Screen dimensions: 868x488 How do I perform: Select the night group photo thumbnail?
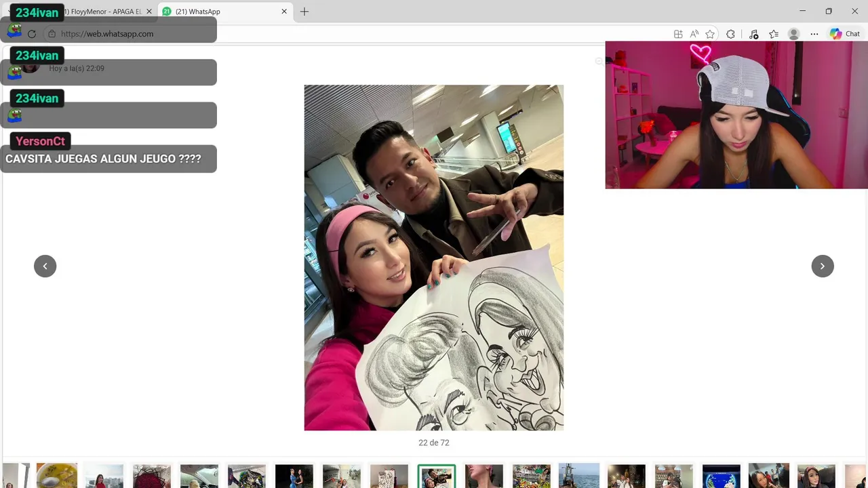[x=627, y=476]
